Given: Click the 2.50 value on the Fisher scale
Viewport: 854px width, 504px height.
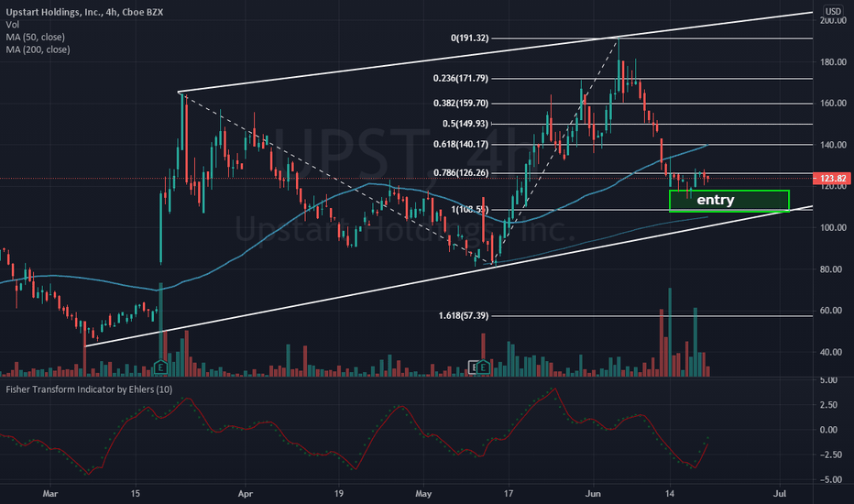Looking at the screenshot, I should [829, 405].
